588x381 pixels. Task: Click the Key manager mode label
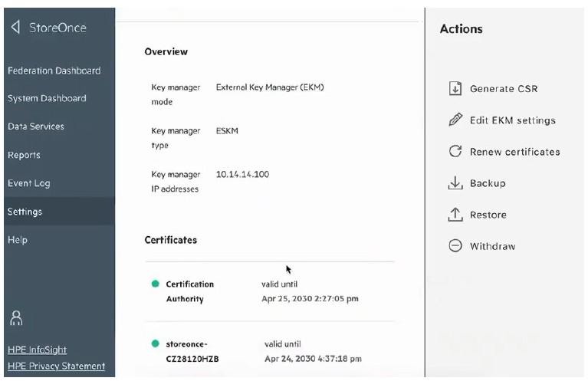pyautogui.click(x=176, y=94)
